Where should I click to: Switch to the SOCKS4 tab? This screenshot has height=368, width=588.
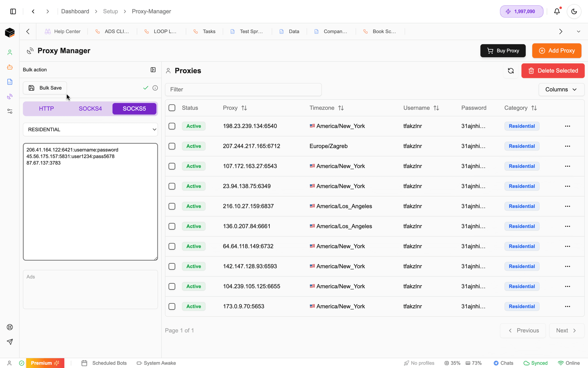pos(90,109)
